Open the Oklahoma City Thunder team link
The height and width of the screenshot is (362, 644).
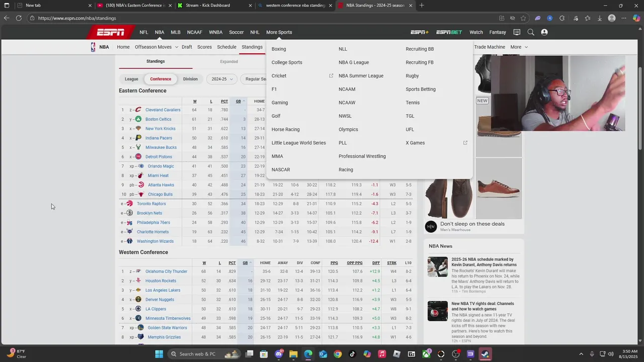click(167, 271)
